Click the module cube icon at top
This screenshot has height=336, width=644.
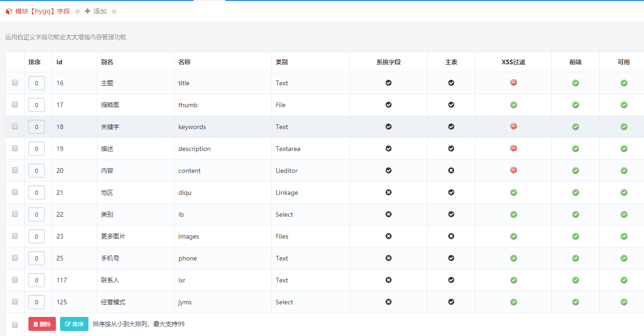click(x=9, y=11)
